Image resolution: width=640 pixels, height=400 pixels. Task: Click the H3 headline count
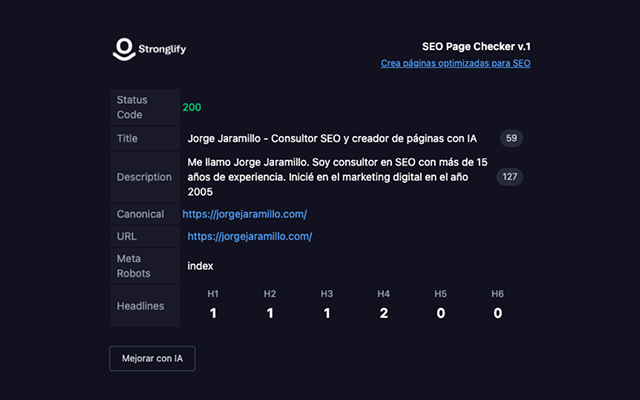327,313
